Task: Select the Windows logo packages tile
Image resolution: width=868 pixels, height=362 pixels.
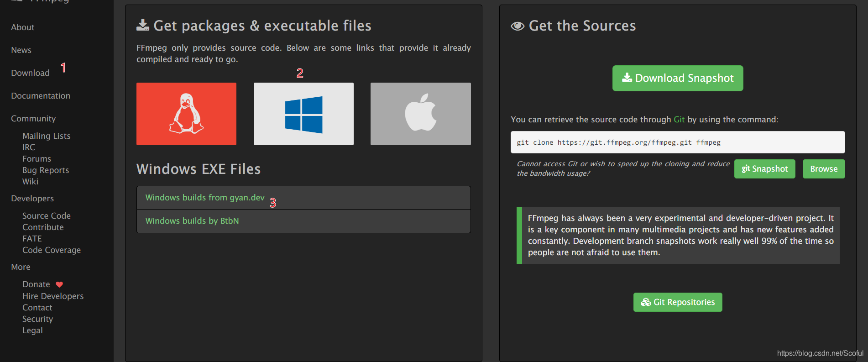Action: 303,114
